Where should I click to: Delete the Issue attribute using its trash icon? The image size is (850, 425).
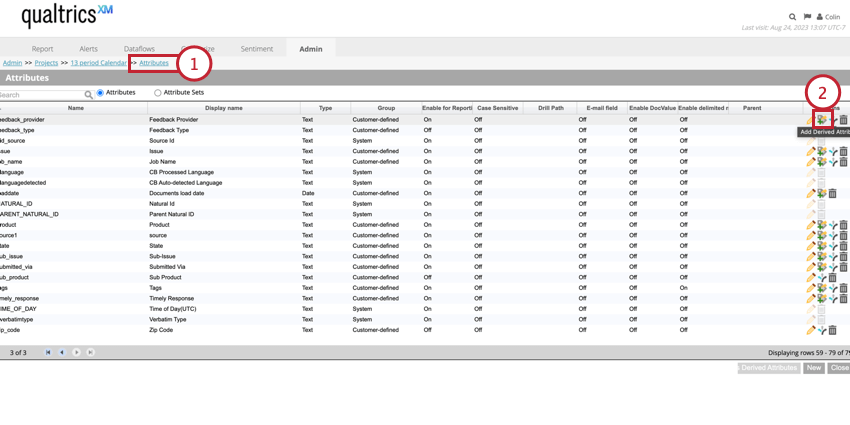click(843, 152)
